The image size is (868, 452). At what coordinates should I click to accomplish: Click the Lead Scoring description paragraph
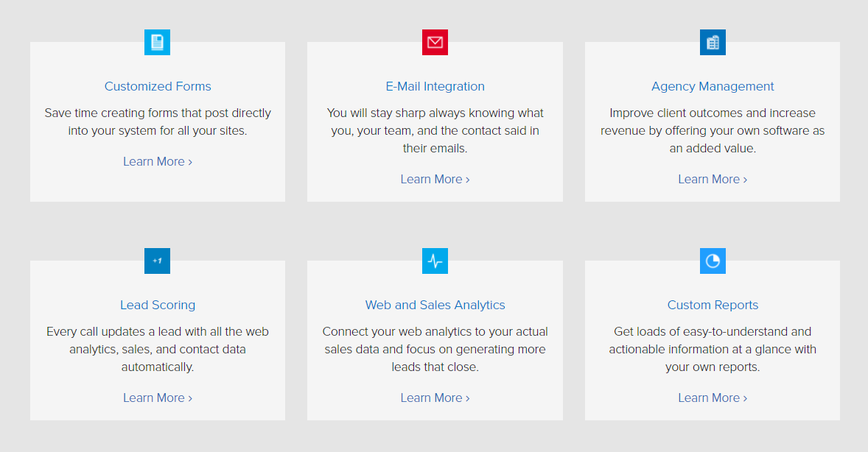coord(158,349)
